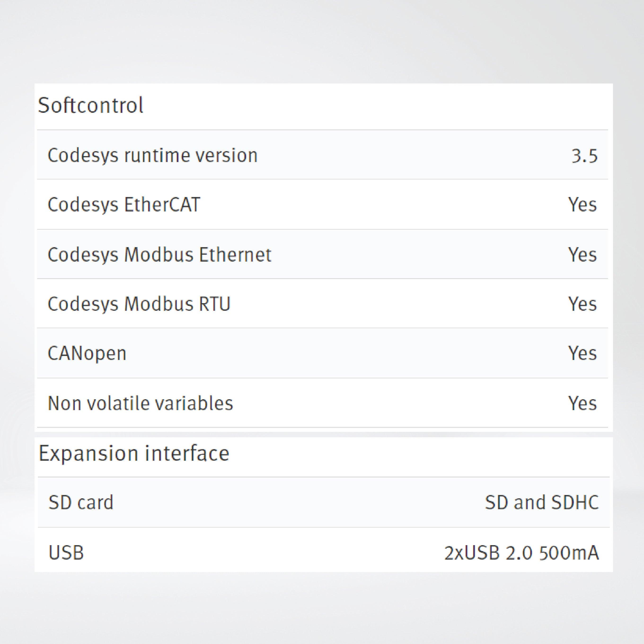Select the SD card row label
This screenshot has height=644, width=644.
pos(81,502)
